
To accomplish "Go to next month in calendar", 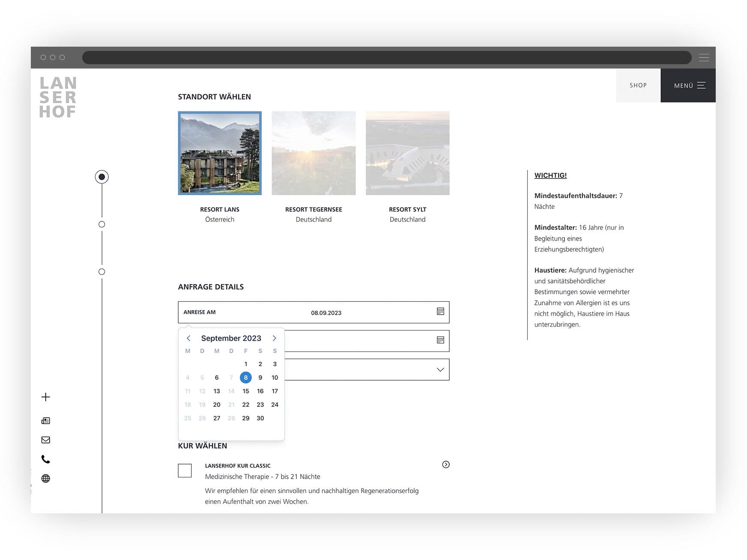I will click(275, 338).
